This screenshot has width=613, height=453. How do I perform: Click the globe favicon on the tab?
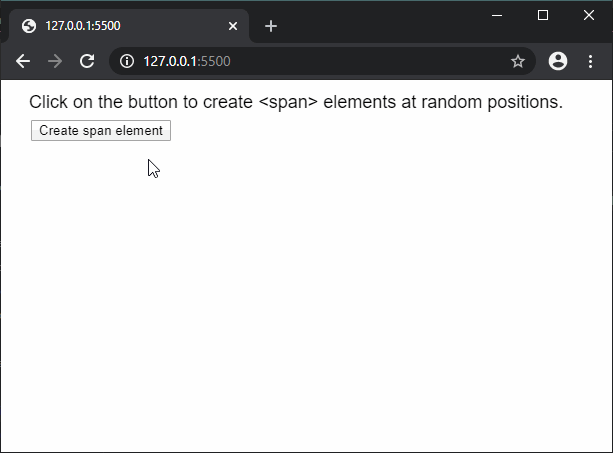28,26
